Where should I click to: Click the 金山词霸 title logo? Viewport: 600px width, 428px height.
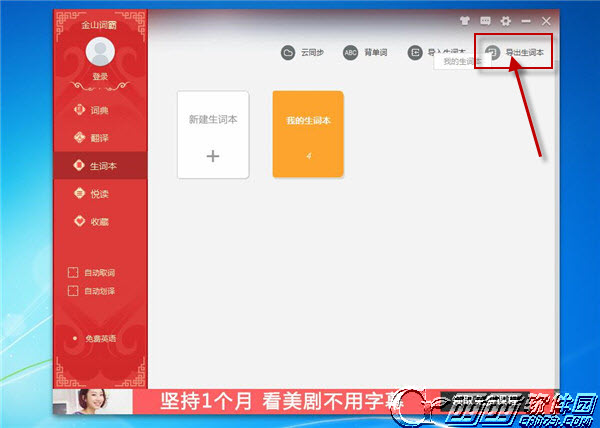[x=99, y=25]
